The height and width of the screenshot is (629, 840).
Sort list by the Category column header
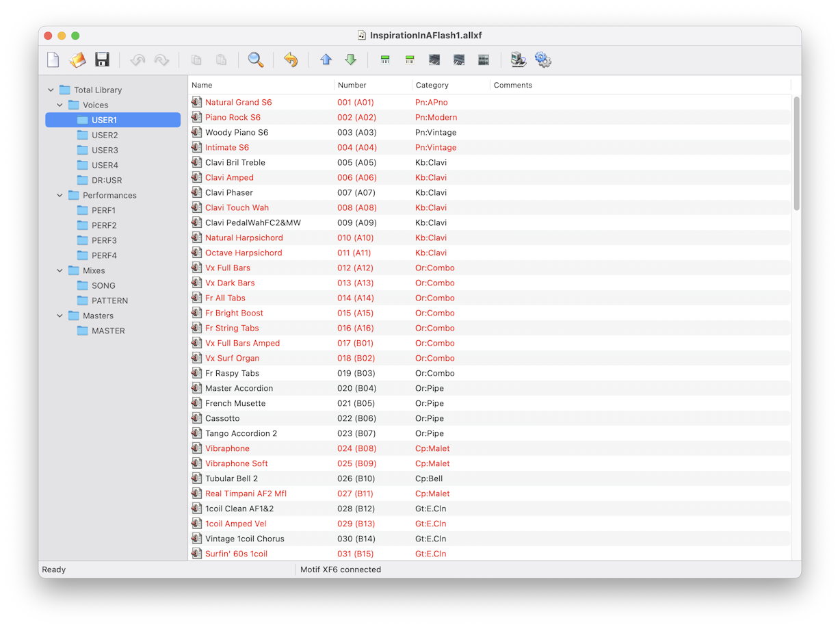click(432, 86)
